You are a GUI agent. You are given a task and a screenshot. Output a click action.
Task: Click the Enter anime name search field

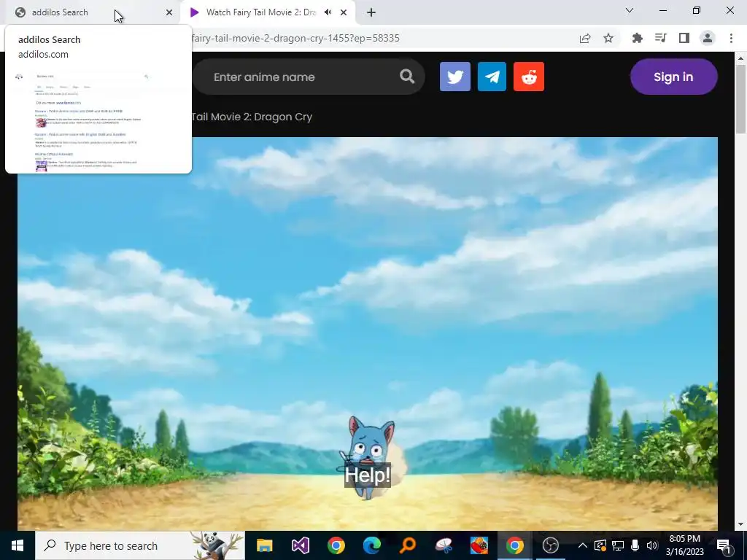[x=308, y=77]
